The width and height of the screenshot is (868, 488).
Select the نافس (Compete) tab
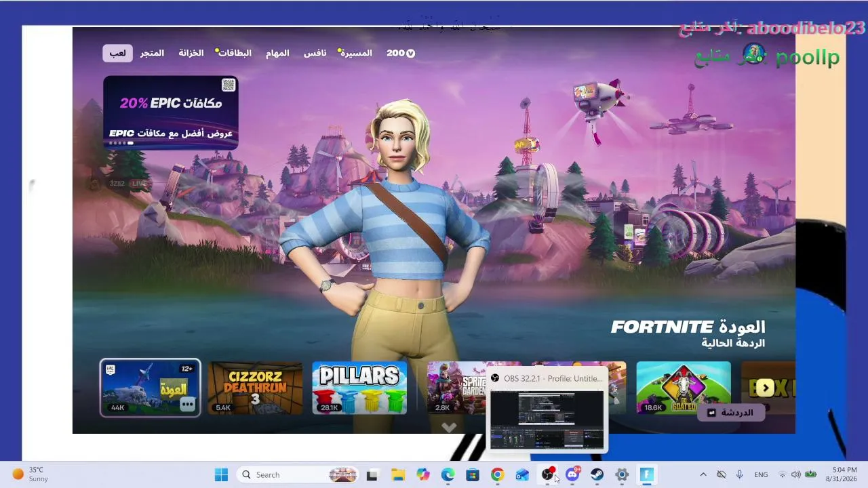[x=315, y=53]
